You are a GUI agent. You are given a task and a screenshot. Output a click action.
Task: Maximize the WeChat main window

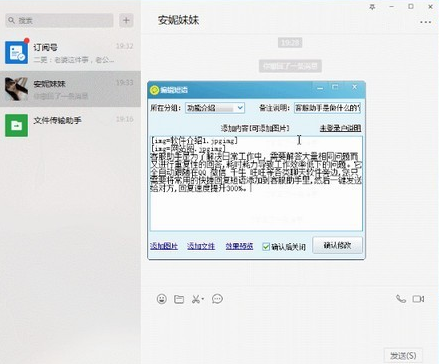tap(411, 7)
